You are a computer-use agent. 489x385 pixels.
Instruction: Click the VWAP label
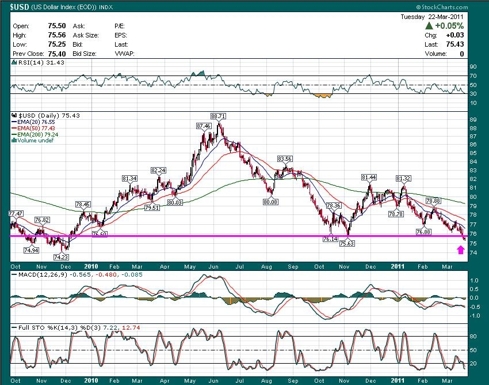pyautogui.click(x=124, y=54)
